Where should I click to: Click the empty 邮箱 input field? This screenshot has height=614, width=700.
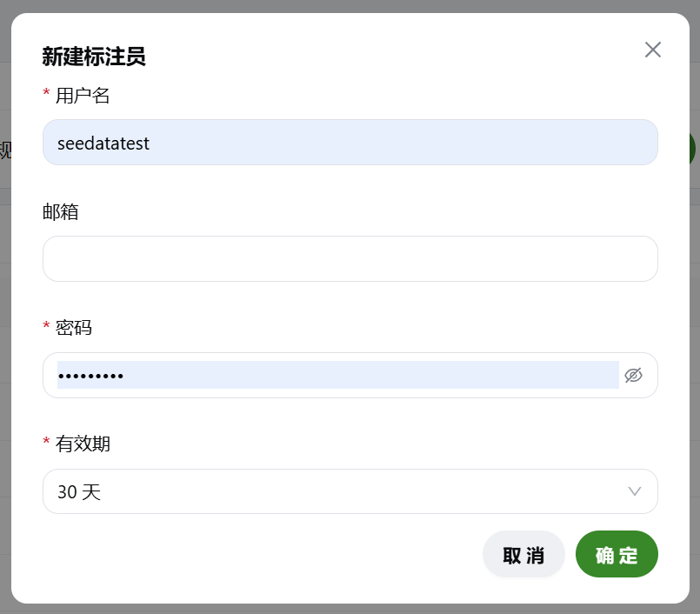(350, 259)
